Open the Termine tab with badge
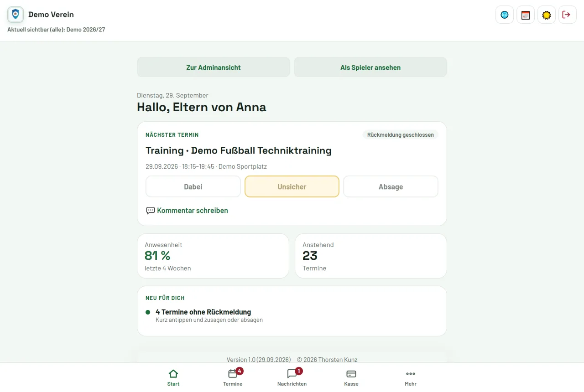The image size is (584, 392). [x=233, y=377]
